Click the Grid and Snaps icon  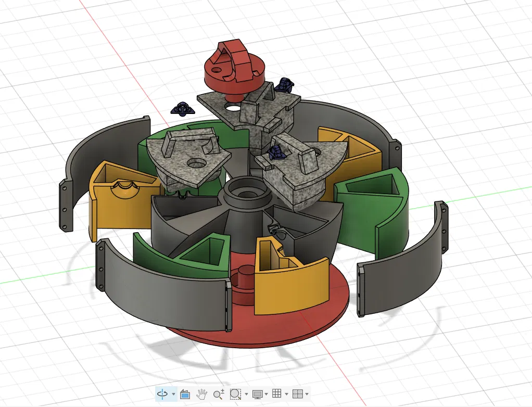point(277,393)
